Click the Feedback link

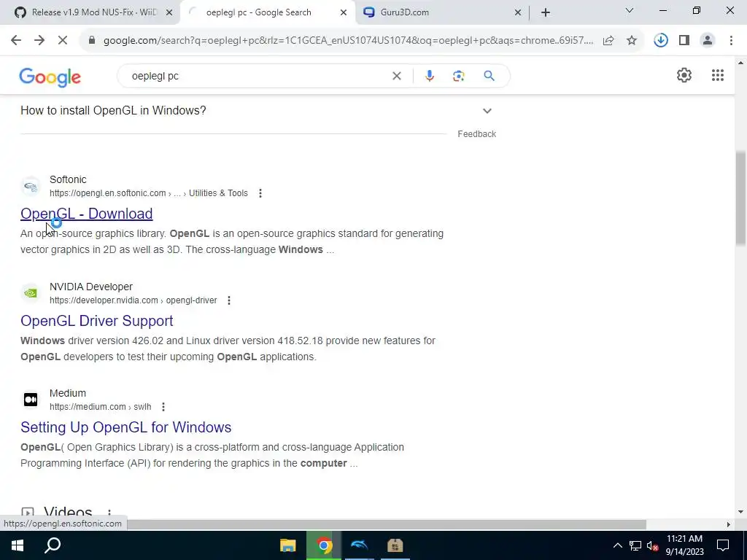coord(477,134)
